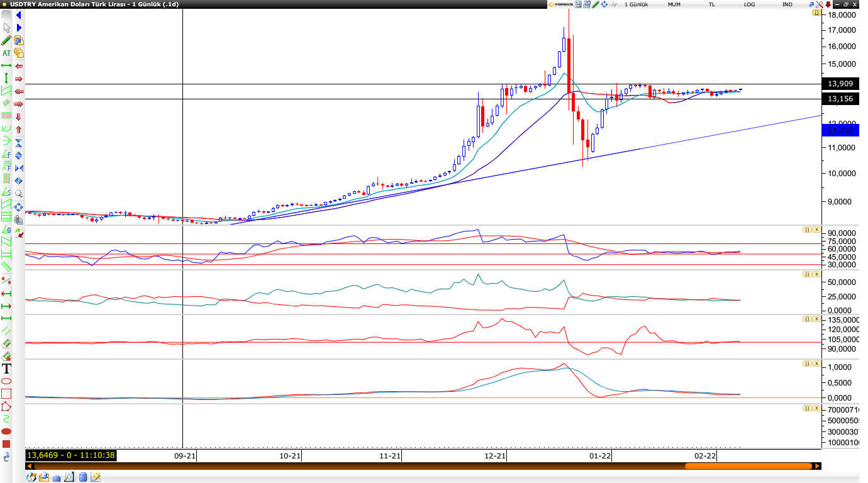Select the red outlined rectangle tool
The image size is (868, 483).
[x=6, y=394]
